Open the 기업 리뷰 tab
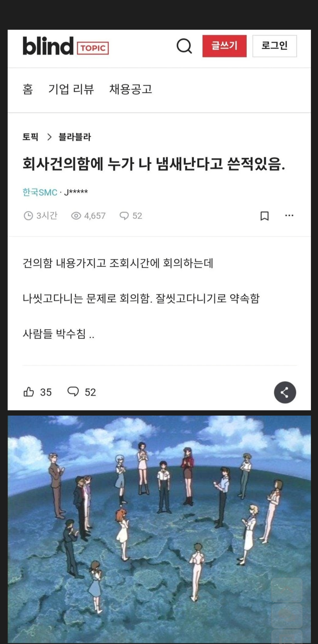The image size is (318, 644). (71, 89)
